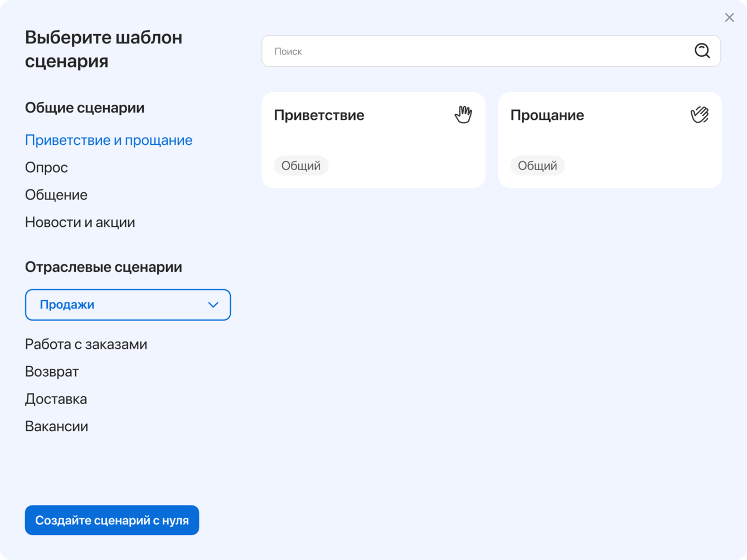The height and width of the screenshot is (560, 747).
Task: Select the Возврат category
Action: tap(52, 372)
